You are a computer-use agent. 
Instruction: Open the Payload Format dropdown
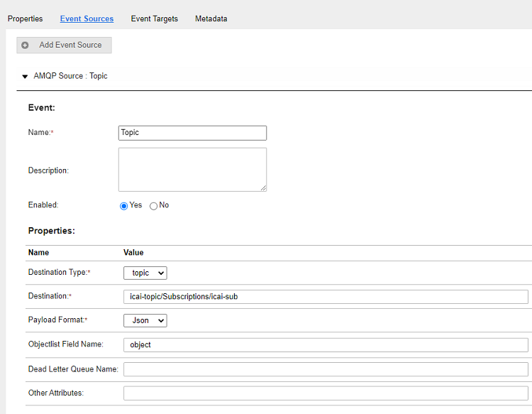pos(145,320)
